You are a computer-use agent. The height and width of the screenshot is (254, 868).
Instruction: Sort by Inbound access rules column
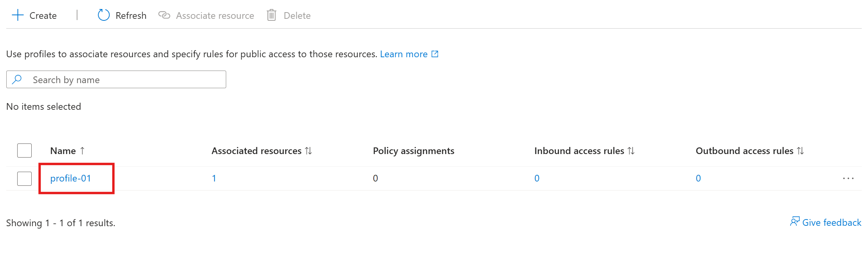coord(631,151)
